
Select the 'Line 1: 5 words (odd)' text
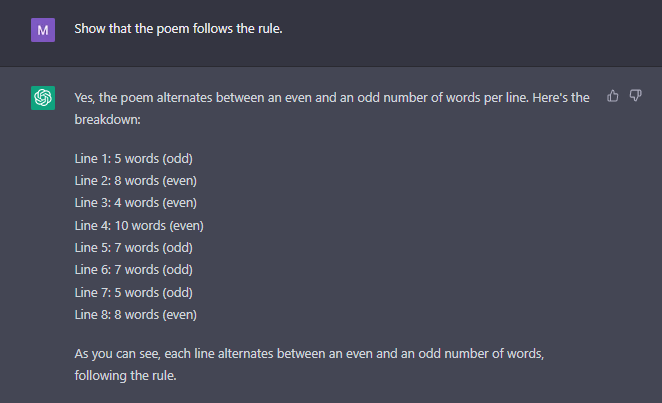[133, 159]
